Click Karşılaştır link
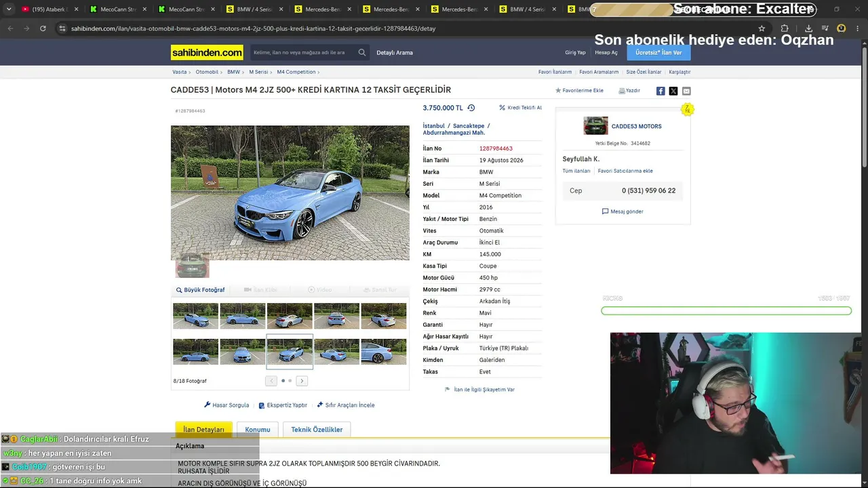868x488 pixels. 679,72
